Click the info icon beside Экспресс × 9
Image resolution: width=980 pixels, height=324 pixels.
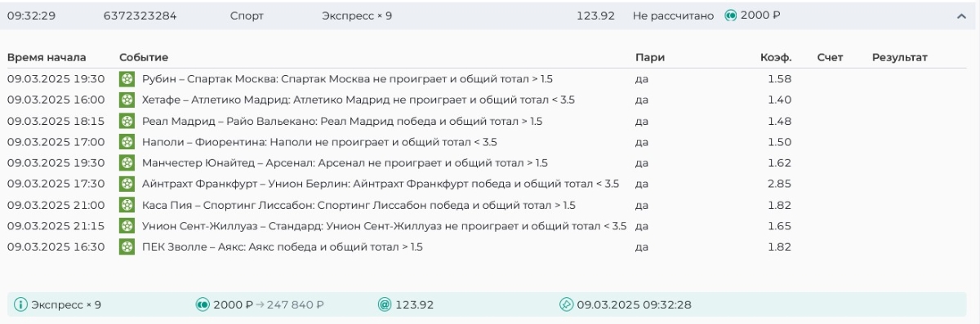tap(20, 304)
